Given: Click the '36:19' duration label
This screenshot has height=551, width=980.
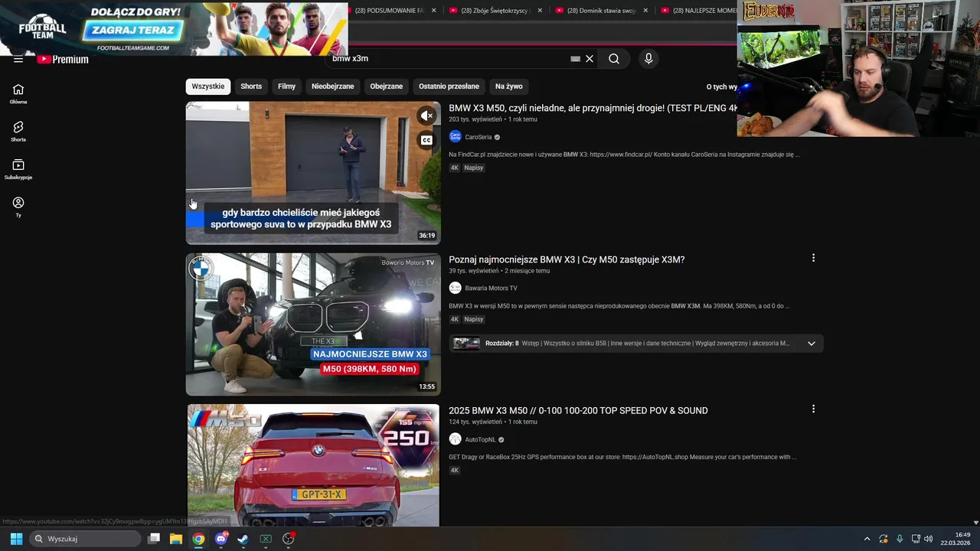Looking at the screenshot, I should coord(426,236).
